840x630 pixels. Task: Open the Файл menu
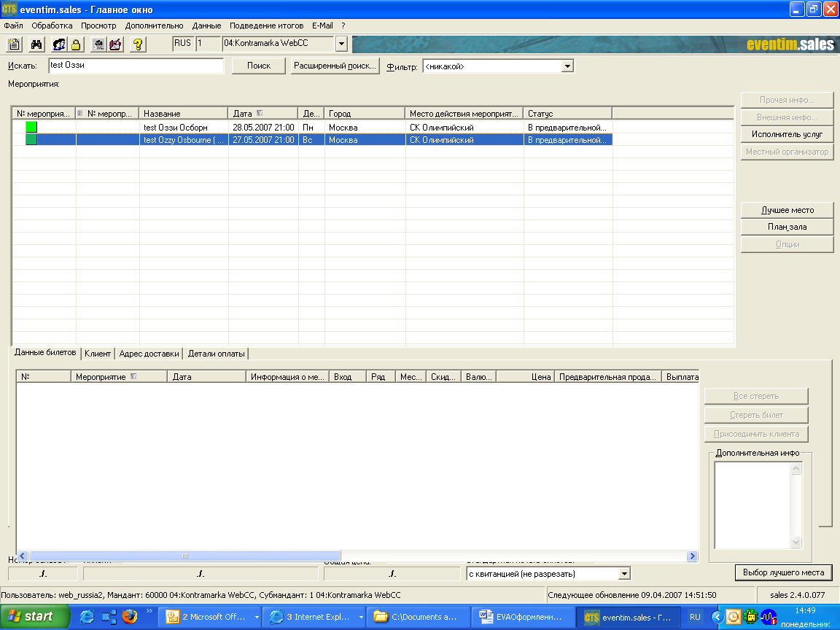point(13,26)
